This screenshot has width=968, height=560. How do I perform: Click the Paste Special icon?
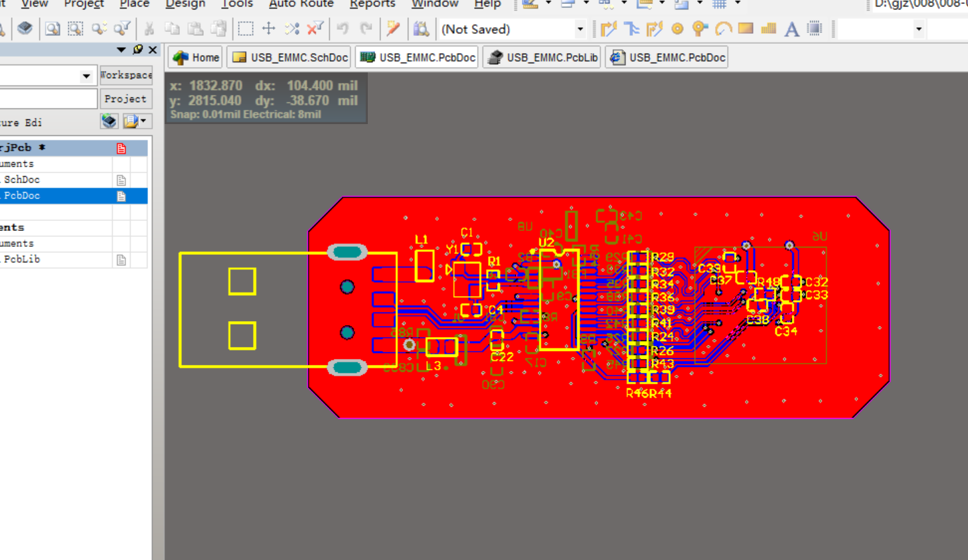pos(218,29)
